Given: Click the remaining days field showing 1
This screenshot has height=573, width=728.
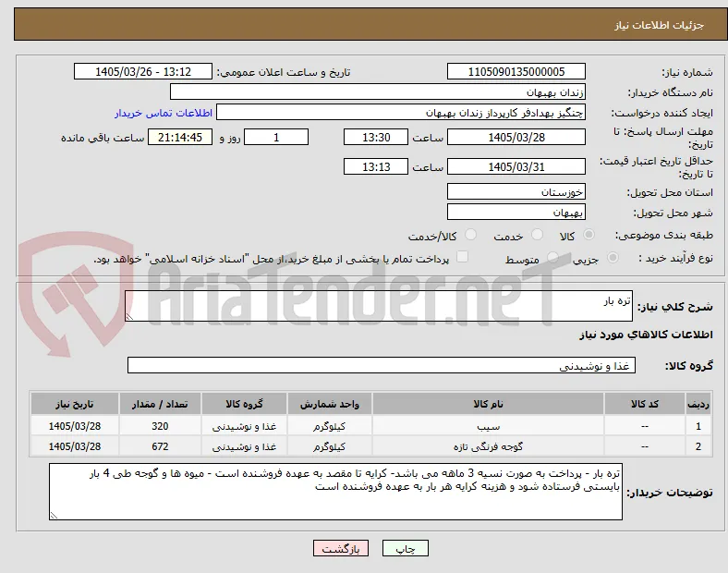Looking at the screenshot, I should (276, 138).
